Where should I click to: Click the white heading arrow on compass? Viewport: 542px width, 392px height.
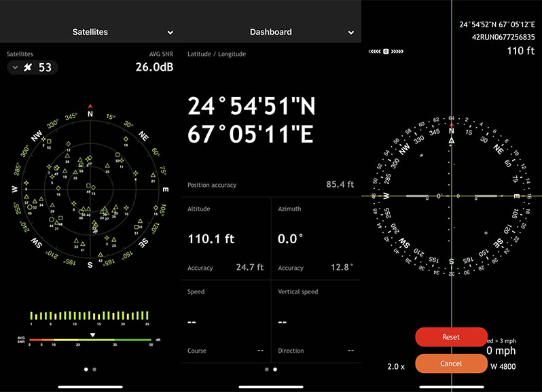point(452,141)
